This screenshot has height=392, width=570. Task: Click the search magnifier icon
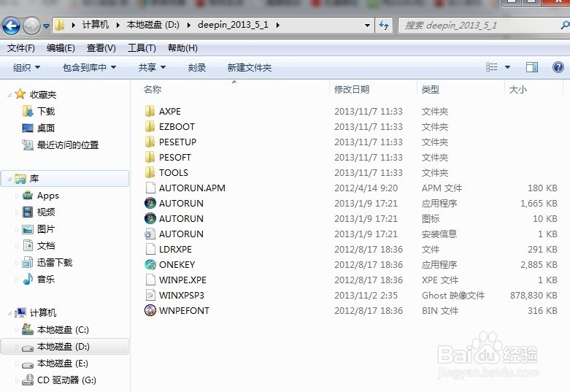click(565, 25)
